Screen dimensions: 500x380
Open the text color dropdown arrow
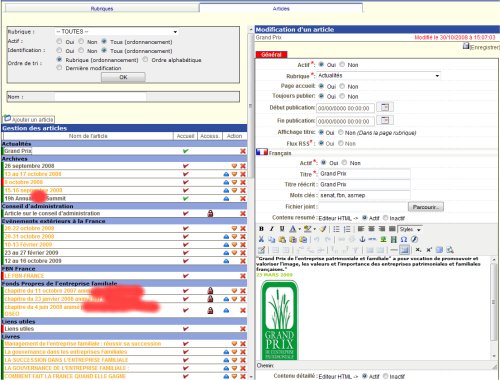tap(299, 229)
